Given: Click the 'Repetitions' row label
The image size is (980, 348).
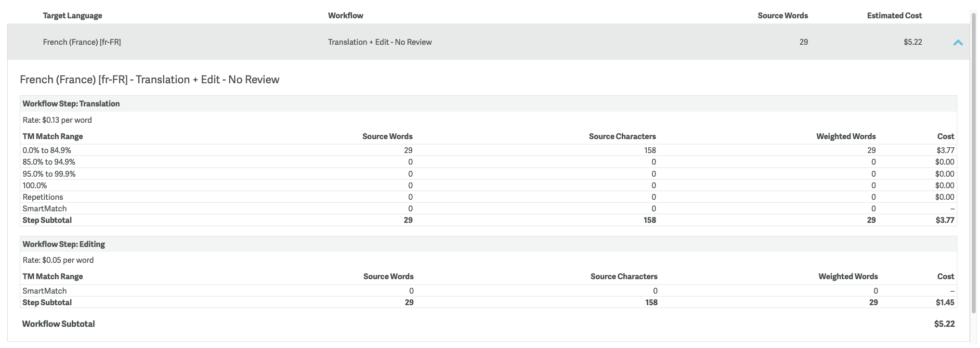Looking at the screenshot, I should (42, 197).
